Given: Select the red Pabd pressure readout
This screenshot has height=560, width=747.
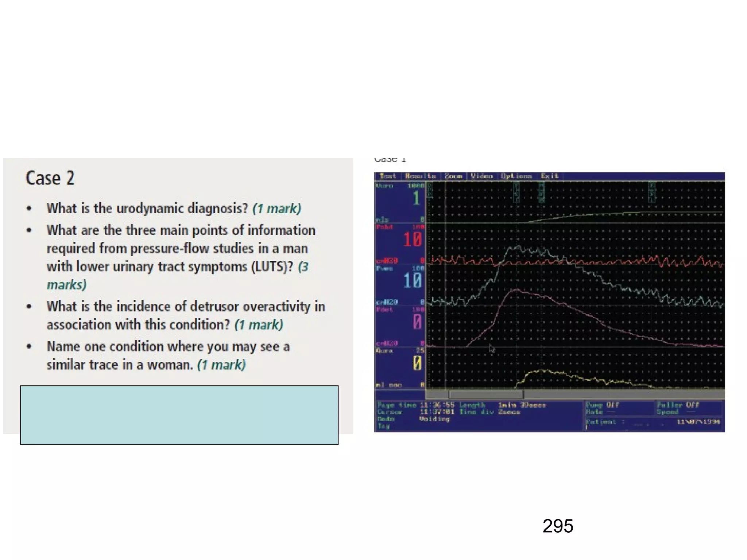Looking at the screenshot, I should 413,240.
